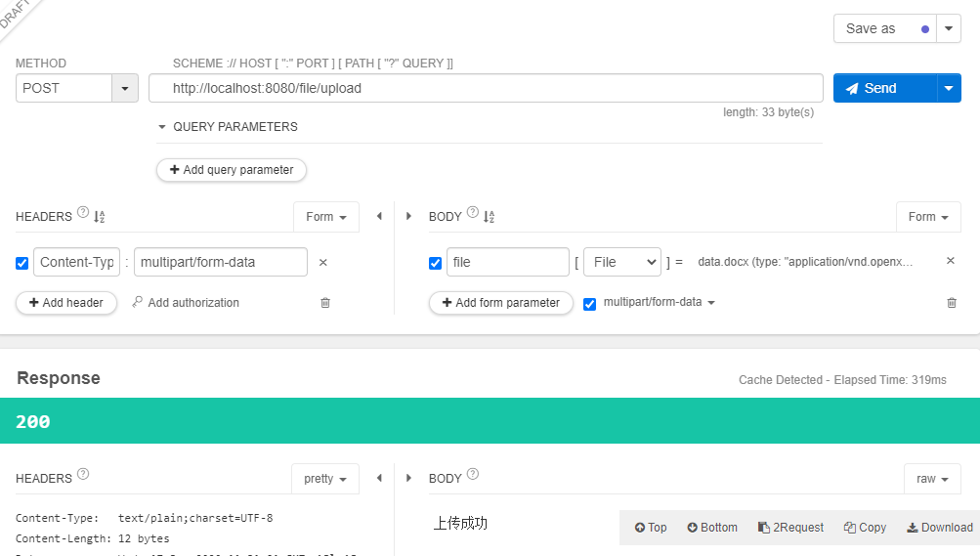Open the help icon next to request HEADERS
The image size is (980, 556).
click(x=83, y=212)
